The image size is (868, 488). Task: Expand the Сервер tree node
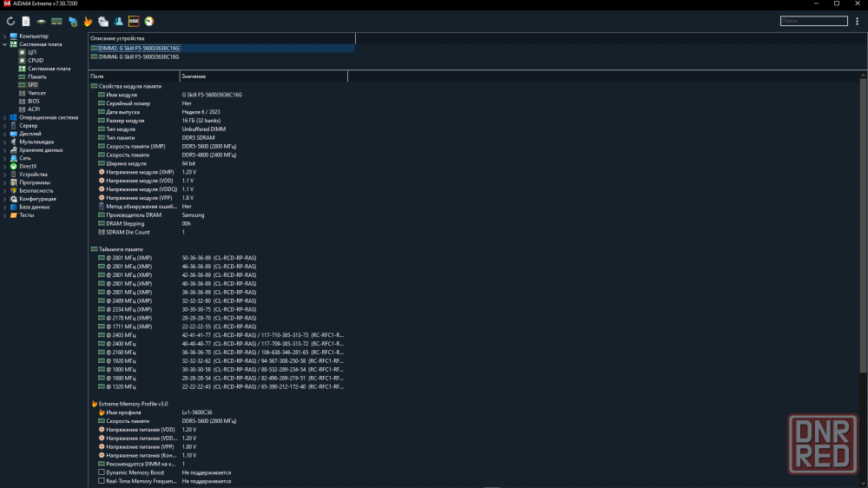(5, 126)
